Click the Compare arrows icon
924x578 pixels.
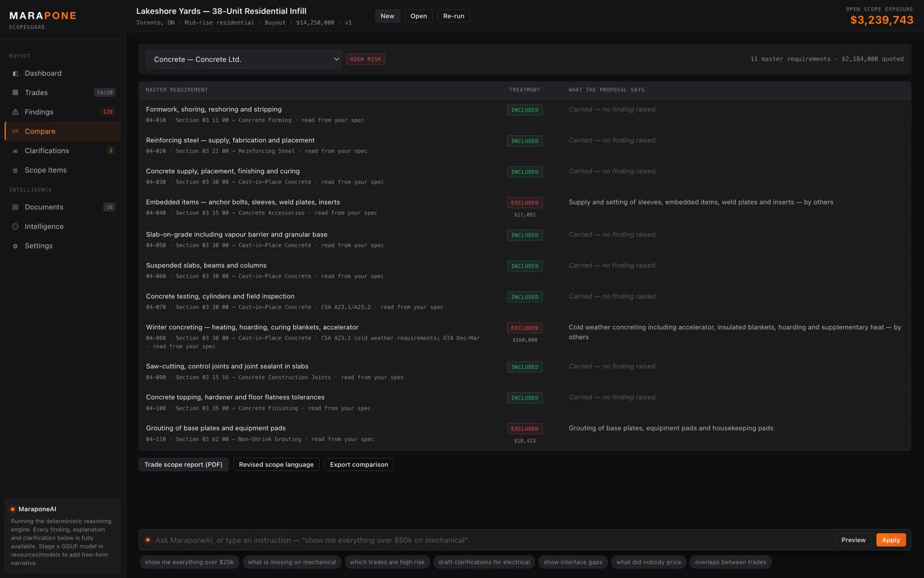pos(15,131)
